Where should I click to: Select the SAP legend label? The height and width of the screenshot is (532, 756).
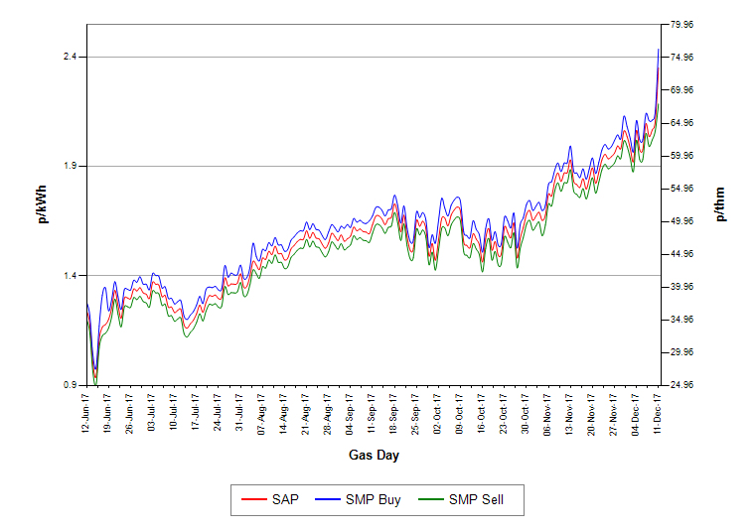click(x=284, y=500)
